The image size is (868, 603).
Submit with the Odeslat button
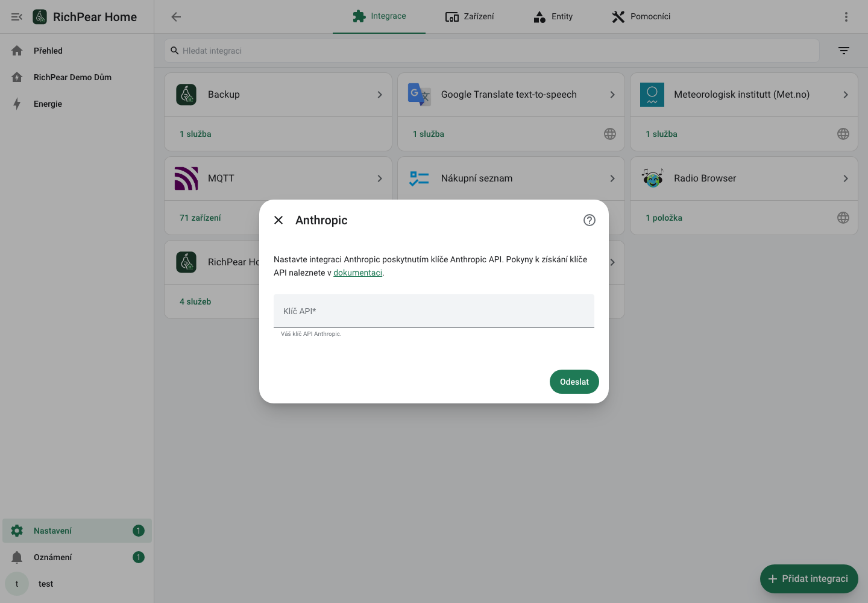pyautogui.click(x=574, y=382)
